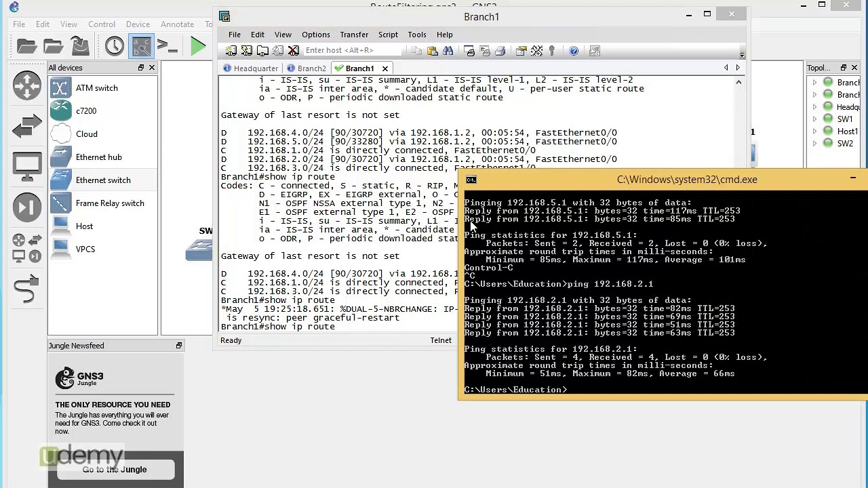
Task: Start all devices with the green play icon
Action: click(198, 46)
